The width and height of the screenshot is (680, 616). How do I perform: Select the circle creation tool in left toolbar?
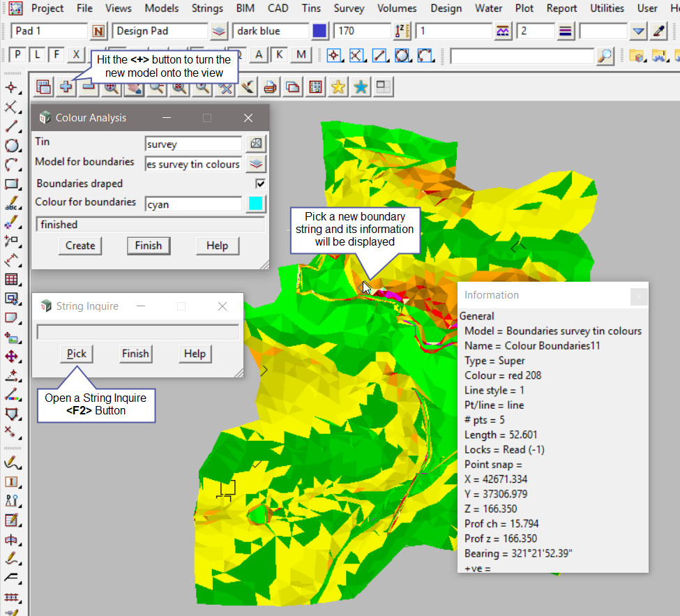(12, 146)
